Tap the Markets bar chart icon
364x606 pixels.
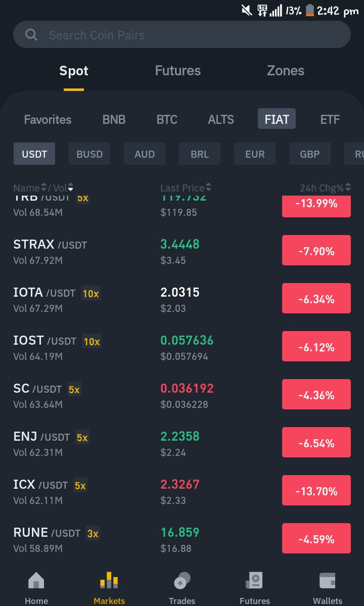(109, 580)
